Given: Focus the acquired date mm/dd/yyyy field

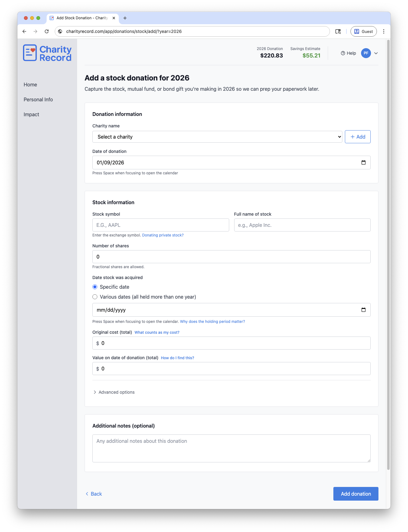Looking at the screenshot, I should tap(231, 310).
